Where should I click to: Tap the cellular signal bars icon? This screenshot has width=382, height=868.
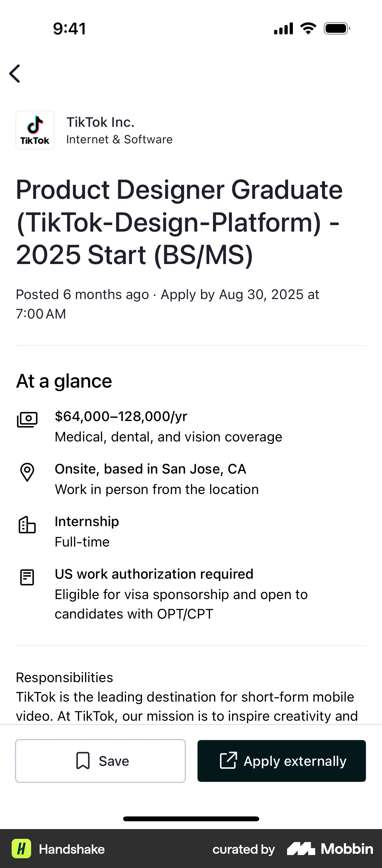coord(284,28)
